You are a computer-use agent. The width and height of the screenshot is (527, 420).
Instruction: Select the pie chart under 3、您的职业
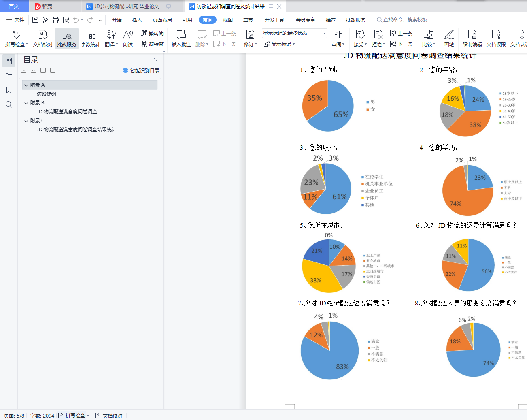point(326,188)
